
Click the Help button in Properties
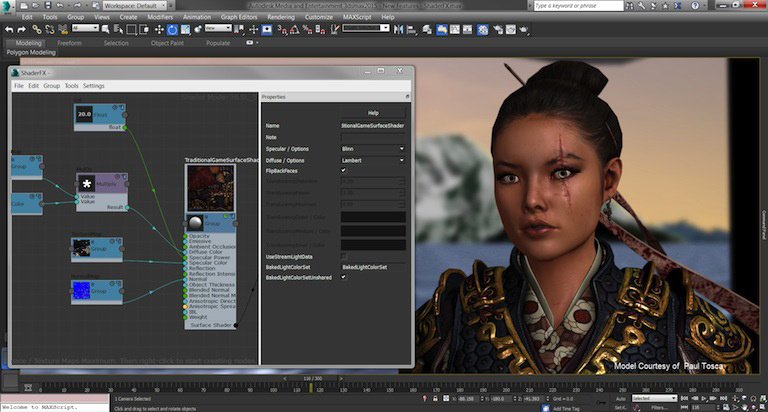tap(373, 113)
